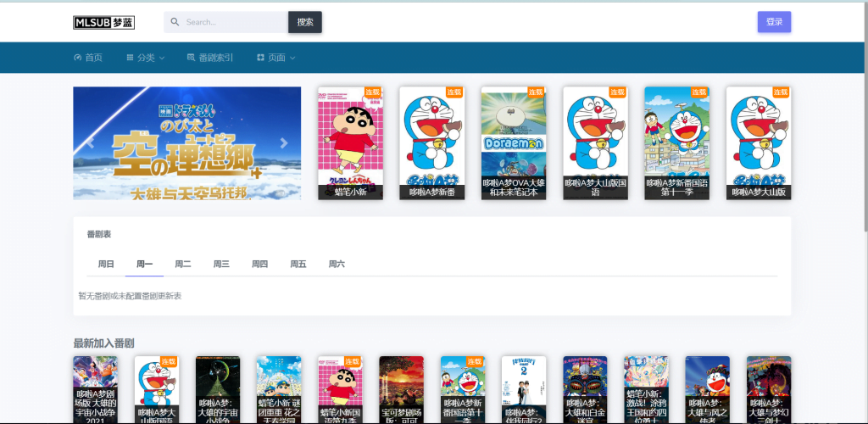Open the 哆啦A梦:伴我同行2 poster
Viewport: 868px width, 424px height.
coord(524,390)
